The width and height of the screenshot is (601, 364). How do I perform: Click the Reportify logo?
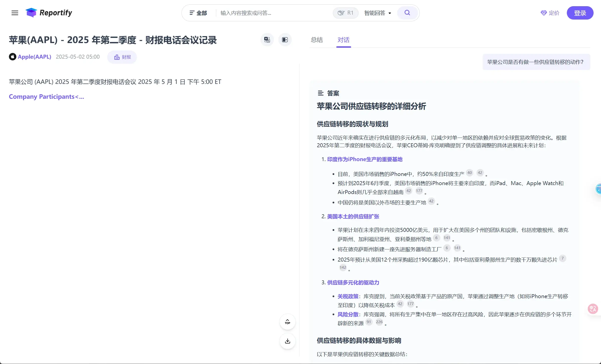click(49, 13)
